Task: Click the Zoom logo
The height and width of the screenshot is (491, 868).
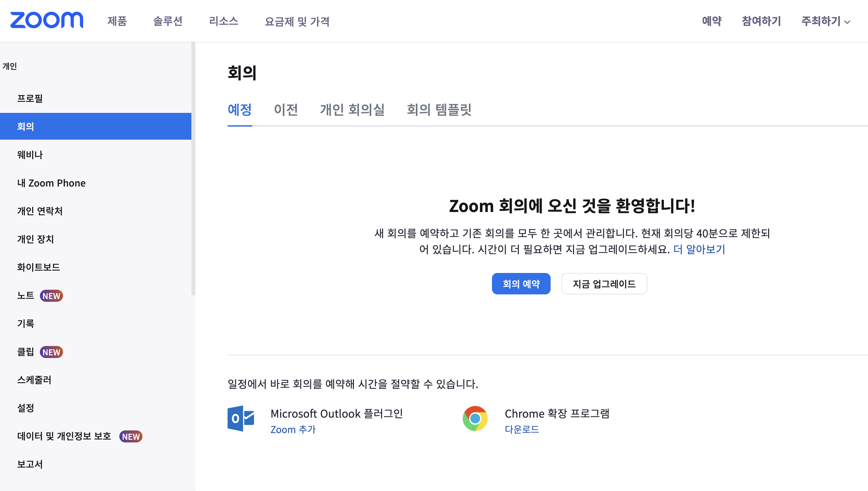Action: (47, 20)
